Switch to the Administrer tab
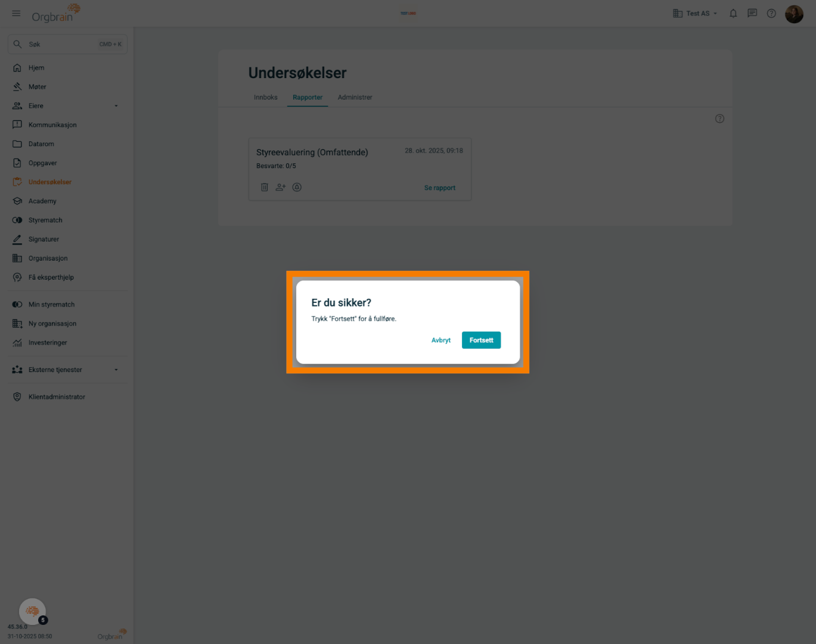This screenshot has height=644, width=816. pyautogui.click(x=355, y=97)
